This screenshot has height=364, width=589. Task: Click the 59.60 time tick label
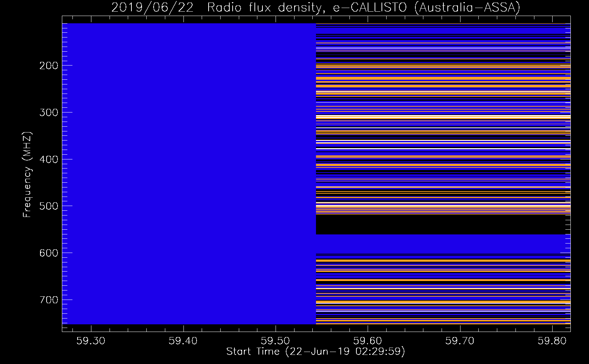tap(368, 341)
